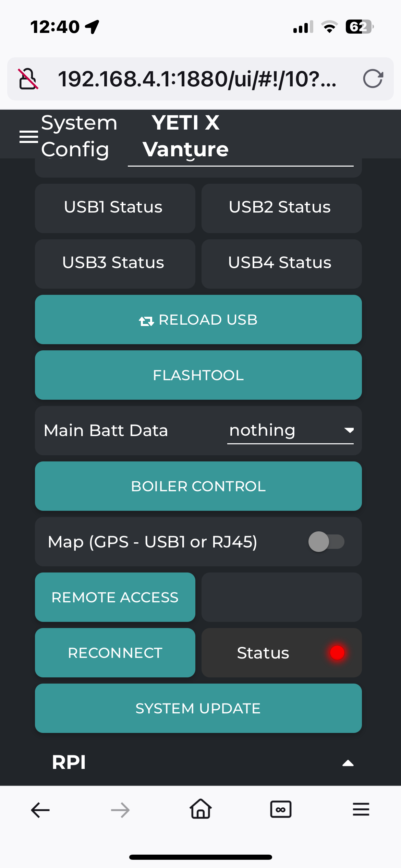
Task: Collapse the RPI section arrow
Action: 348,763
